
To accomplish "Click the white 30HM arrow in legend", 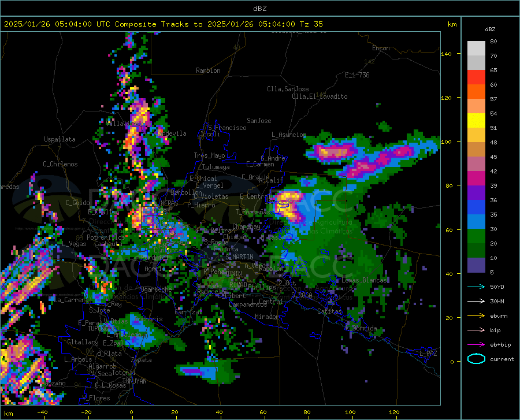I will tap(476, 301).
